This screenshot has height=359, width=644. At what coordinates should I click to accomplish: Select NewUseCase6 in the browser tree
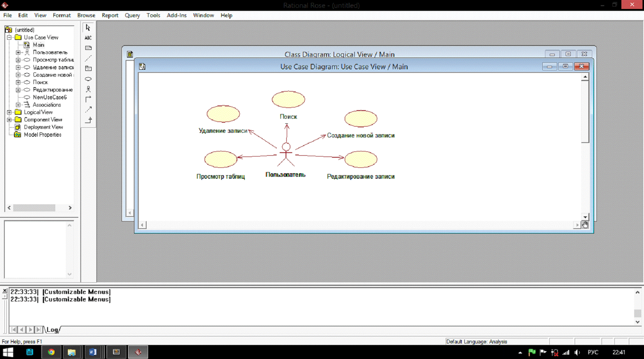coord(50,97)
